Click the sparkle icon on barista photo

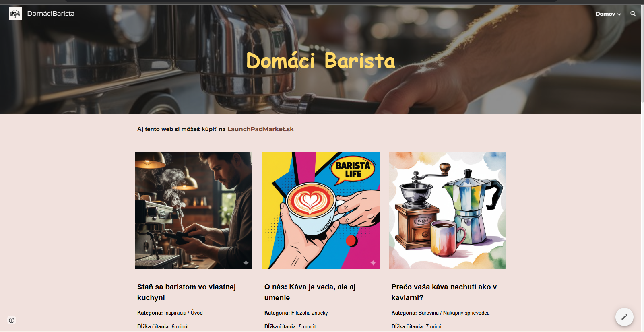[246, 263]
